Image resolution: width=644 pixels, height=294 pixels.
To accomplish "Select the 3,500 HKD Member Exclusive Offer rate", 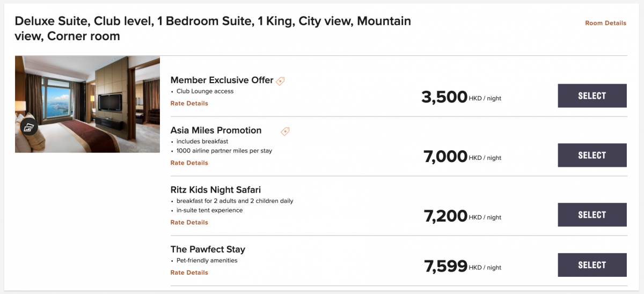I will pos(592,96).
